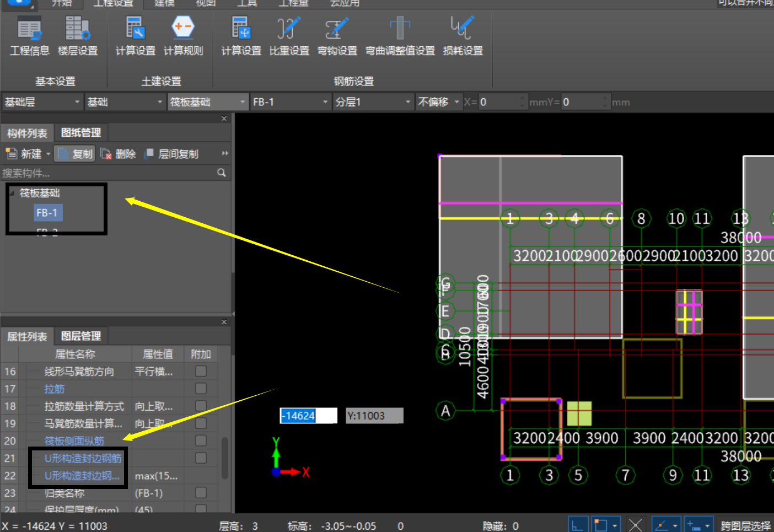Click the 筏板侧面纵筋 property link

[x=74, y=440]
